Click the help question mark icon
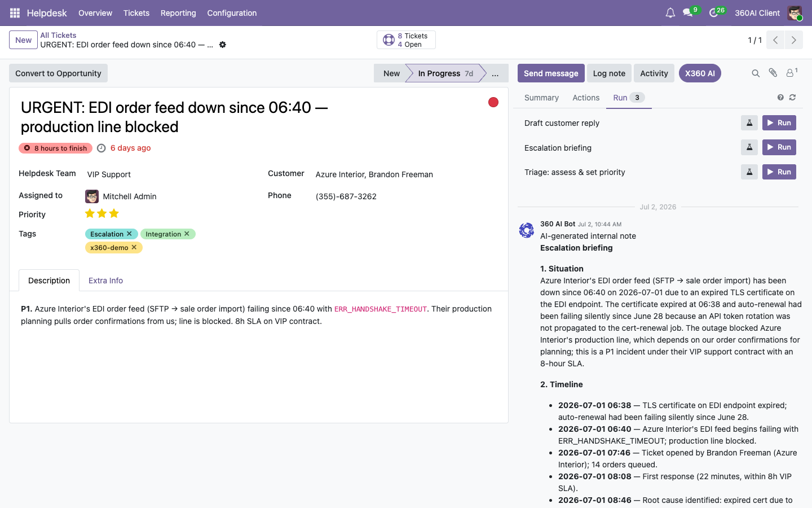812x508 pixels. click(x=780, y=98)
